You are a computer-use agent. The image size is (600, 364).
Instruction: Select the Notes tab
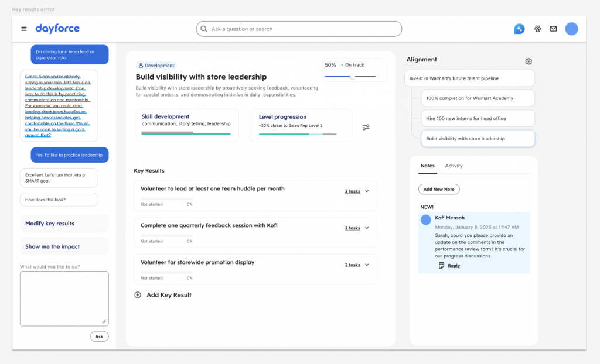(427, 166)
